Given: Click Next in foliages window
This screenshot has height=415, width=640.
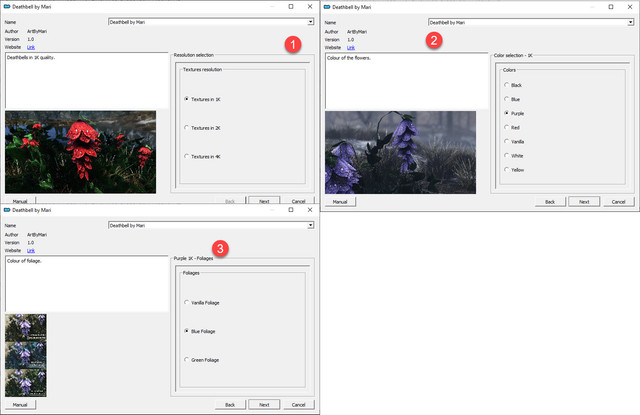Looking at the screenshot, I should (264, 404).
